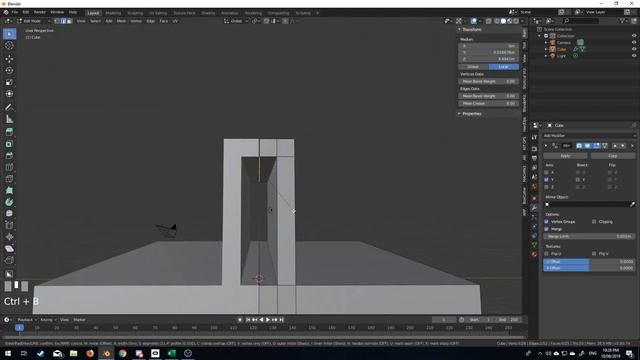Open the Edge menu in viewport header
This screenshot has height=360, width=640.
coord(151,21)
